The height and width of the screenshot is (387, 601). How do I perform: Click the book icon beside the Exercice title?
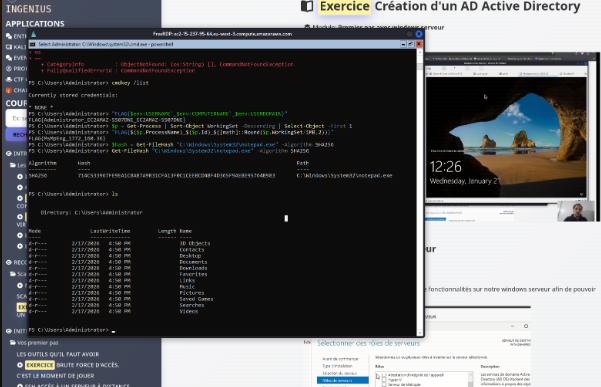[x=307, y=7]
